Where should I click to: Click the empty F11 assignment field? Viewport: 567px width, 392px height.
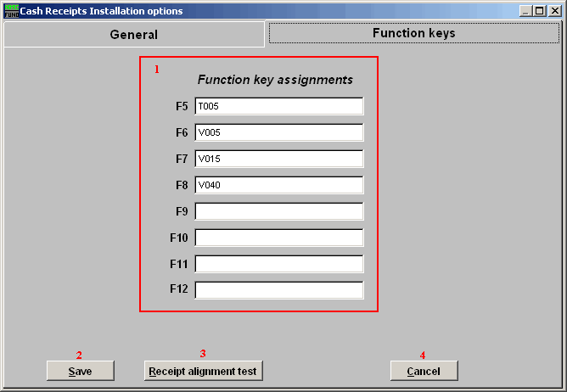278,264
